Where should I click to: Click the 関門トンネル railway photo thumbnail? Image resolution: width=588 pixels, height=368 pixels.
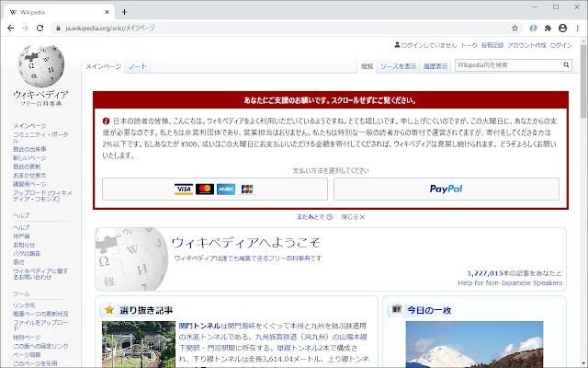[139, 344]
